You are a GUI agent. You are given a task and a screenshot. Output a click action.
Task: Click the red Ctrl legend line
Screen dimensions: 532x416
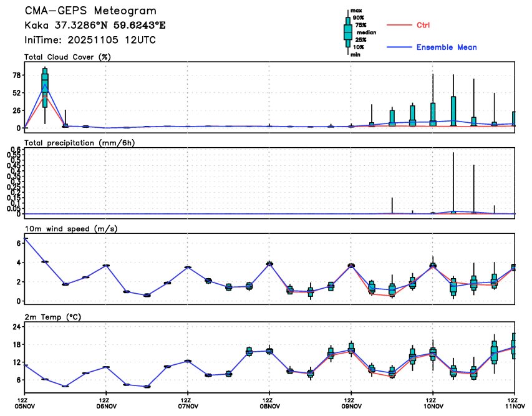[x=399, y=25]
